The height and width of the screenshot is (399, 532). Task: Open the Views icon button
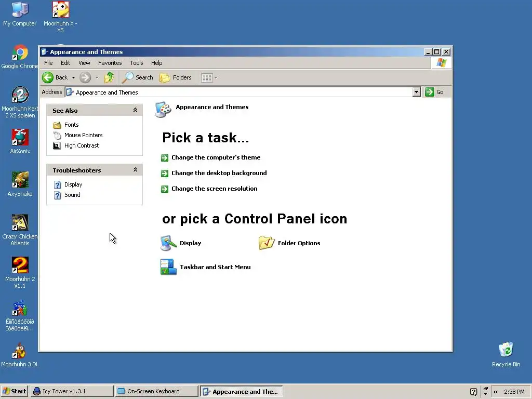pos(207,78)
